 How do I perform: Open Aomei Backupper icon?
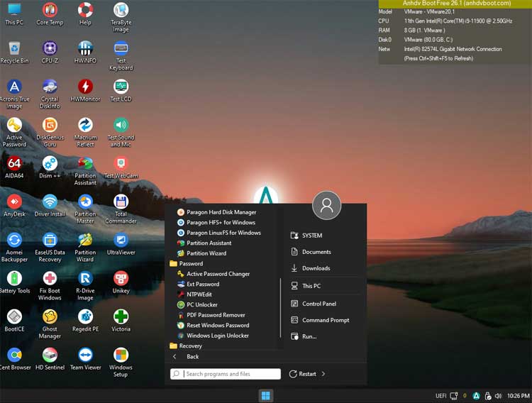(14, 248)
